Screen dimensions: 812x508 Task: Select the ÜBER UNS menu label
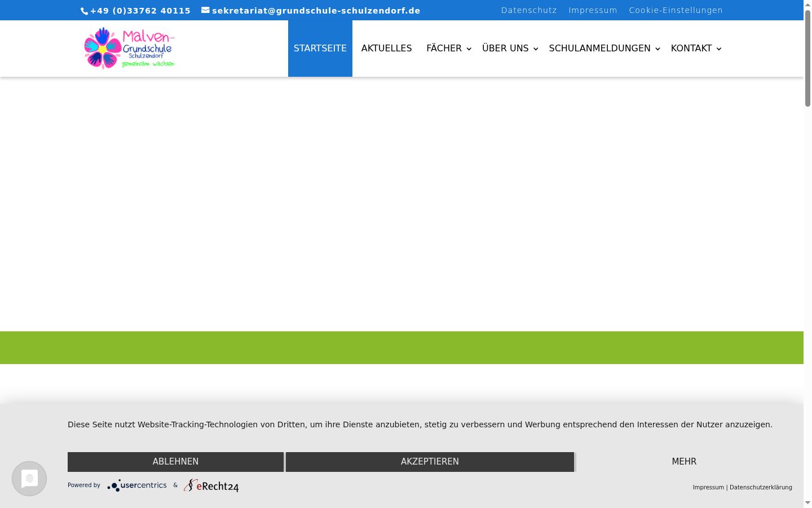[x=505, y=49]
